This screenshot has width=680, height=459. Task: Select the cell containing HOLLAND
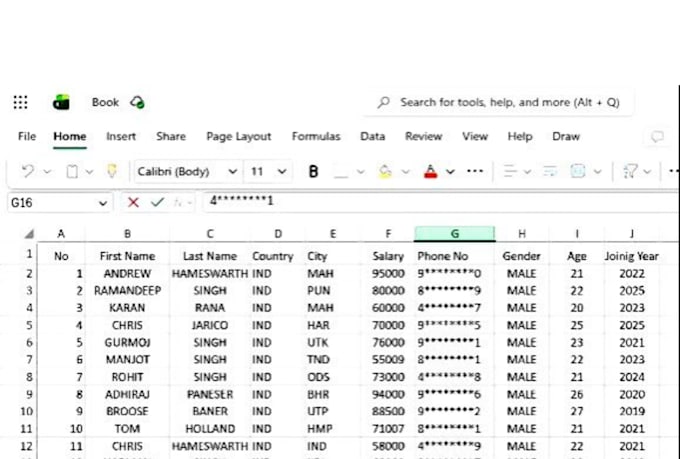(210, 429)
